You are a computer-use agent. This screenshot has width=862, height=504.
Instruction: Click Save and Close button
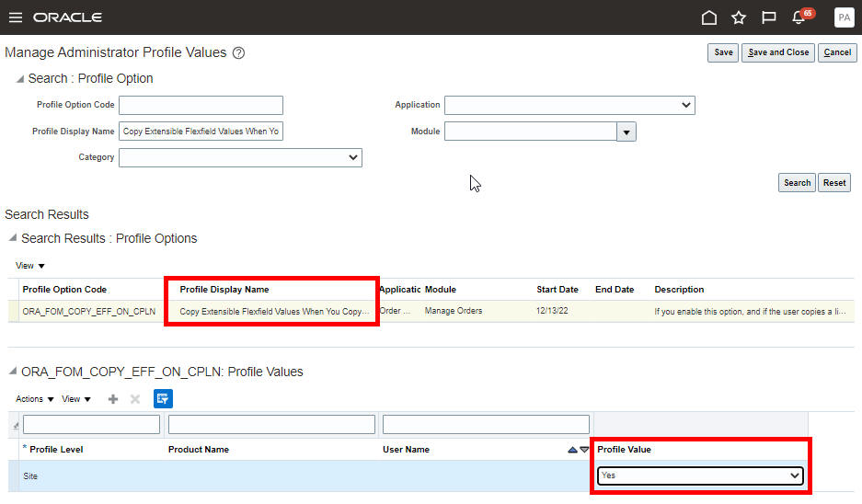778,52
